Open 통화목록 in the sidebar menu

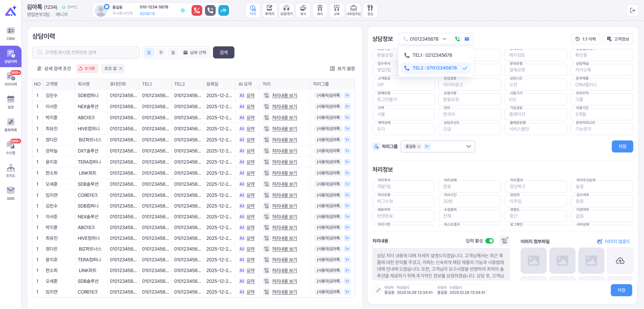(11, 125)
